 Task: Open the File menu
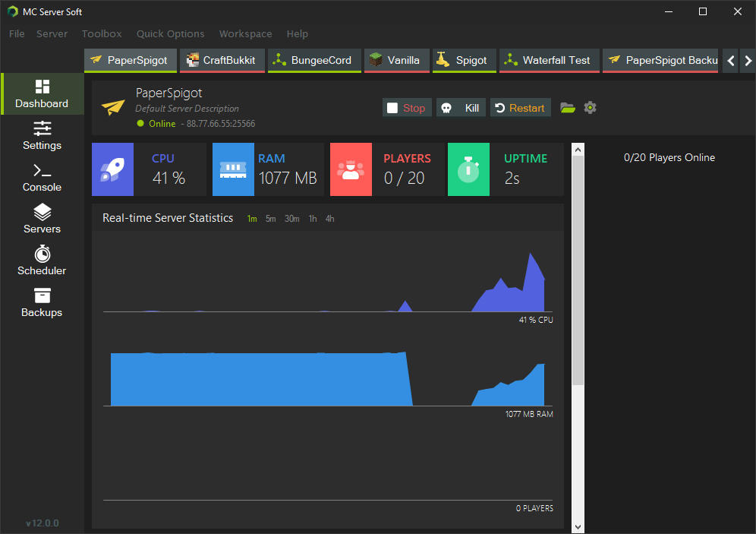[17, 33]
